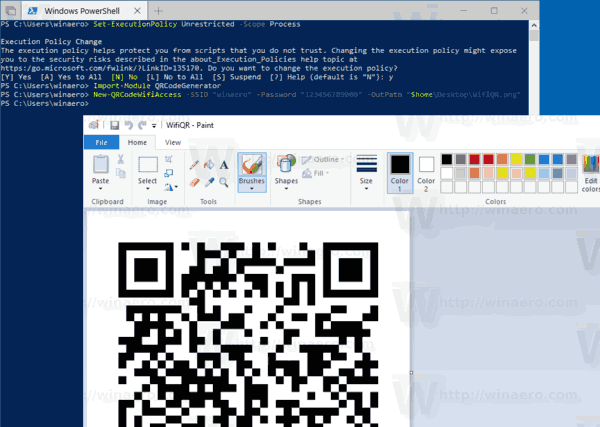This screenshot has height=427, width=600.
Task: Pick the white swatch in the palette grid
Action: coord(447,173)
